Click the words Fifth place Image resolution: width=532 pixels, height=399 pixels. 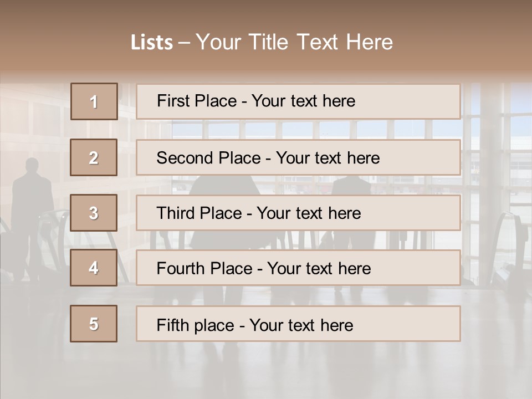click(196, 325)
